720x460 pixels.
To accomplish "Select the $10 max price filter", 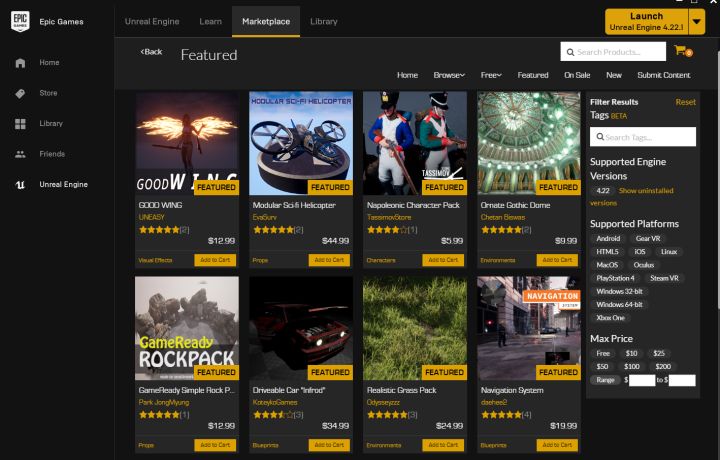I will pos(631,353).
